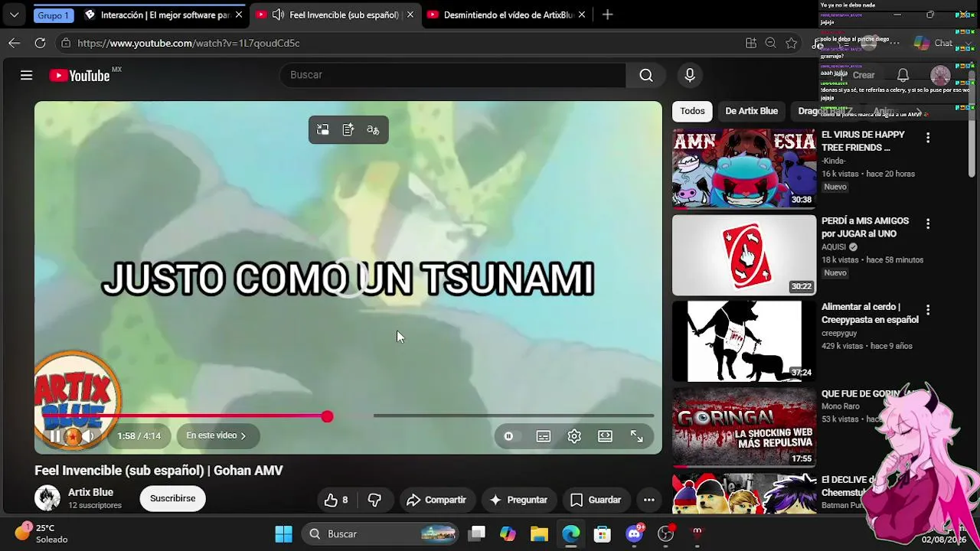The image size is (980, 551).
Task: Switch to theater mode in the player
Action: point(605,436)
